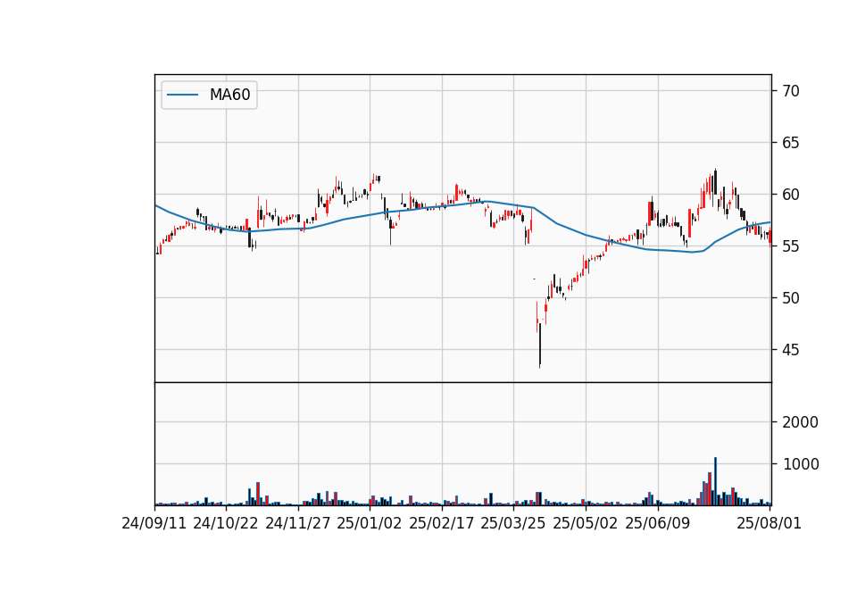Screen dimensions: 857x616
Task: Click the 25/05/02 date label
Action: point(586,523)
